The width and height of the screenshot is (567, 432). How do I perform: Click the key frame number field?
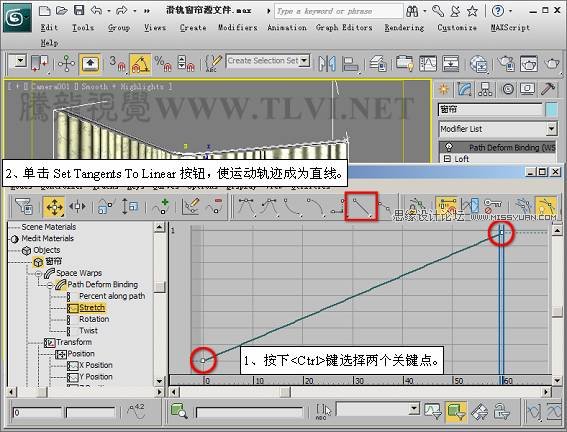click(37, 412)
